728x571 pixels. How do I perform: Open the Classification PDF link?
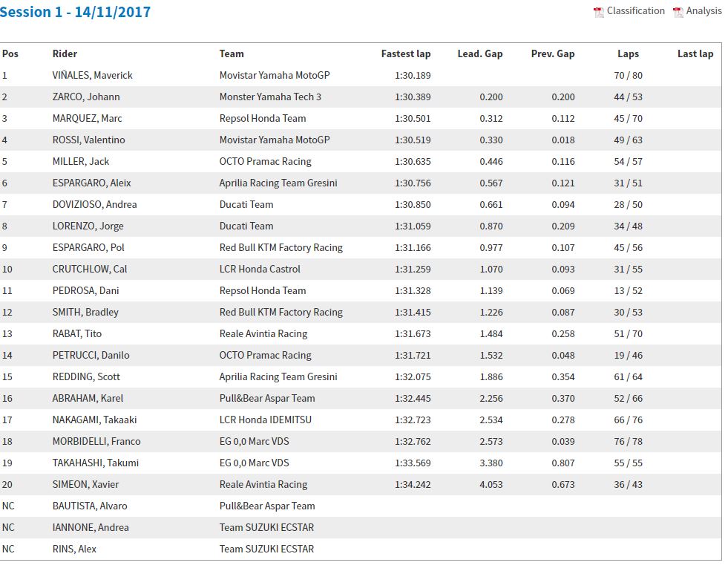pos(635,11)
